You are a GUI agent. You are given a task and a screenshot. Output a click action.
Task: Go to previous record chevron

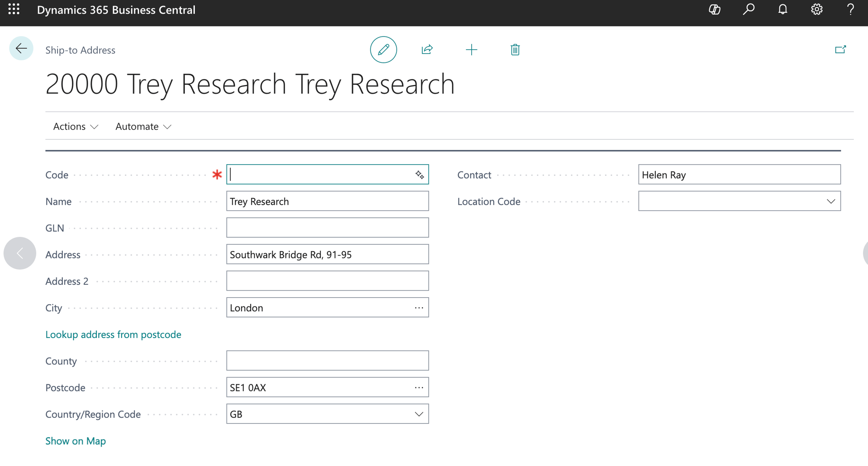(20, 253)
